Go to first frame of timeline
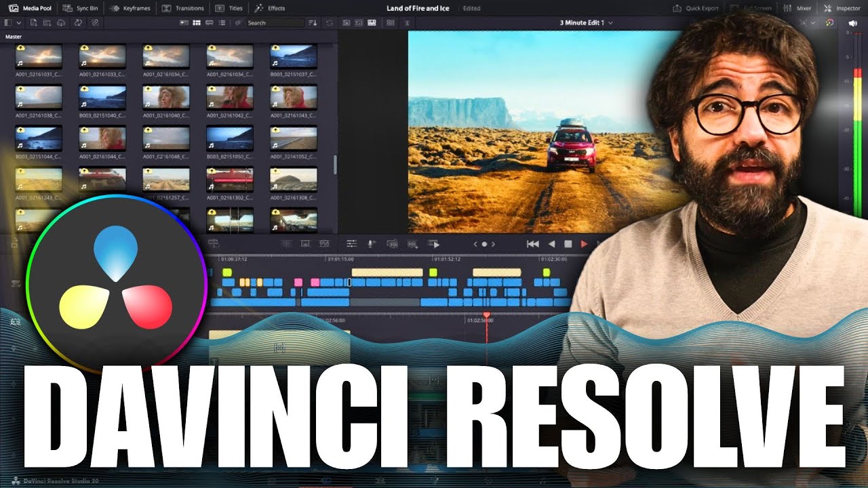868x488 pixels. point(533,244)
